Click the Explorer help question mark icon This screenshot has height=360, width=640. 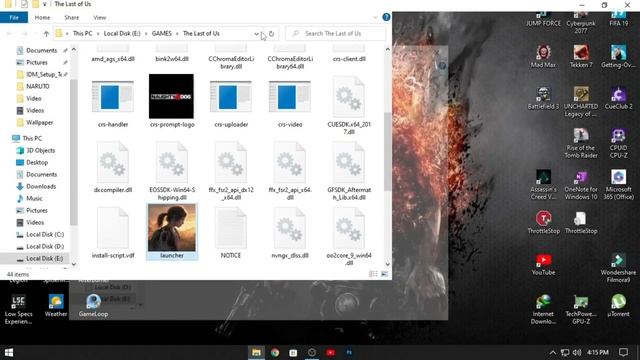pyautogui.click(x=386, y=17)
